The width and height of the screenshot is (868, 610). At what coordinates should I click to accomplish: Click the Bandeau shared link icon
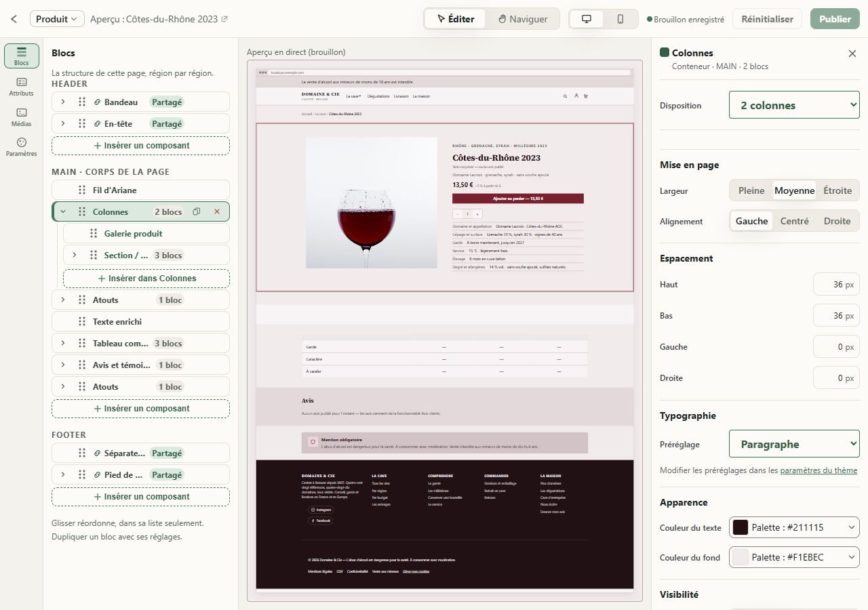pyautogui.click(x=97, y=102)
